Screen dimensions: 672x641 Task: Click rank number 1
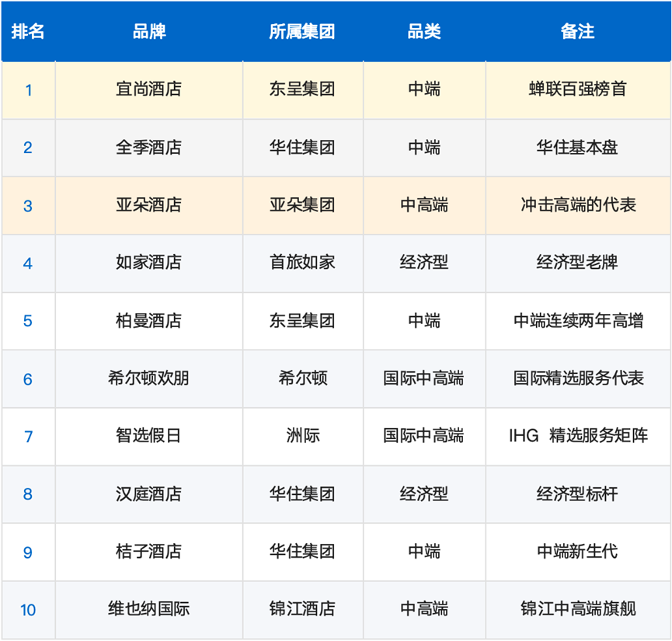(28, 90)
